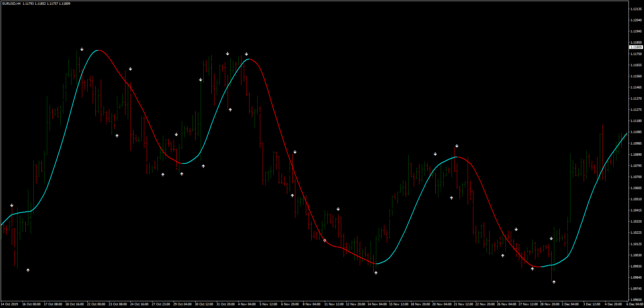Select the 22 Nov 20:00 time label

pyautogui.click(x=485, y=304)
